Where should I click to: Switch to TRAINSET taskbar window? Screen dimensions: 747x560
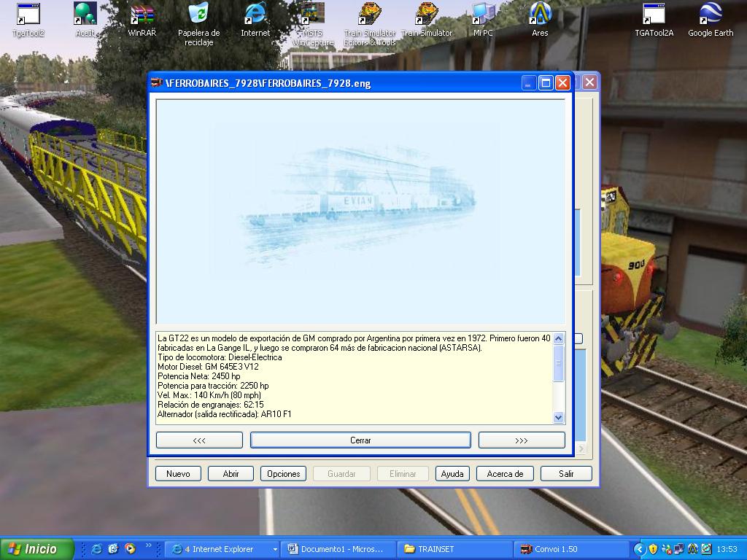454,549
